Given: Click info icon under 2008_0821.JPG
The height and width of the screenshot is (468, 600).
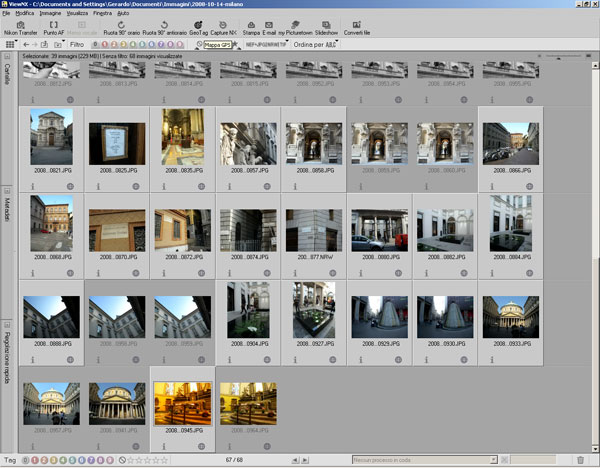Looking at the screenshot, I should click(x=33, y=186).
